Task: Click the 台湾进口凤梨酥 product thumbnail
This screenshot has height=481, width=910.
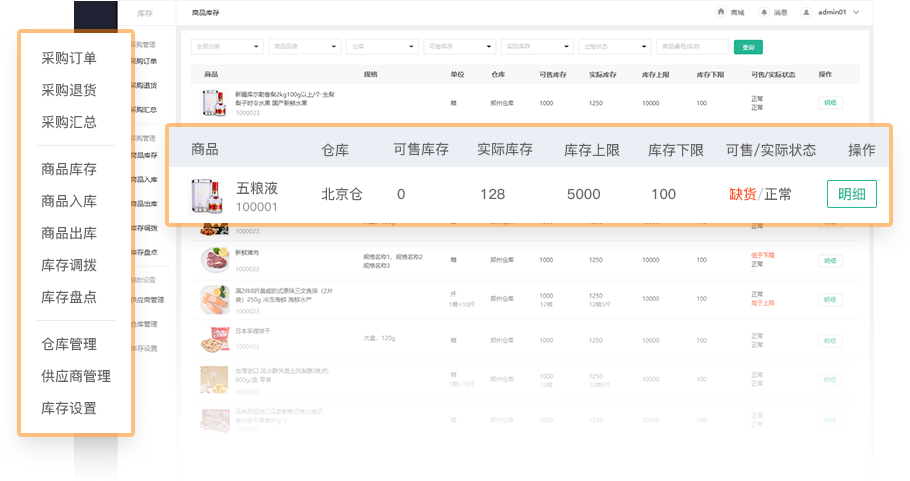Action: tap(213, 380)
